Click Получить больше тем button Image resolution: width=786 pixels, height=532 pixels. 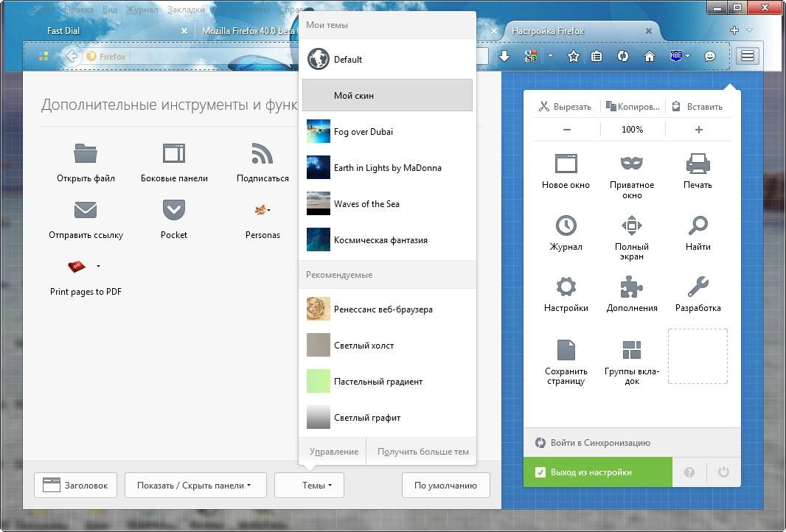[422, 452]
